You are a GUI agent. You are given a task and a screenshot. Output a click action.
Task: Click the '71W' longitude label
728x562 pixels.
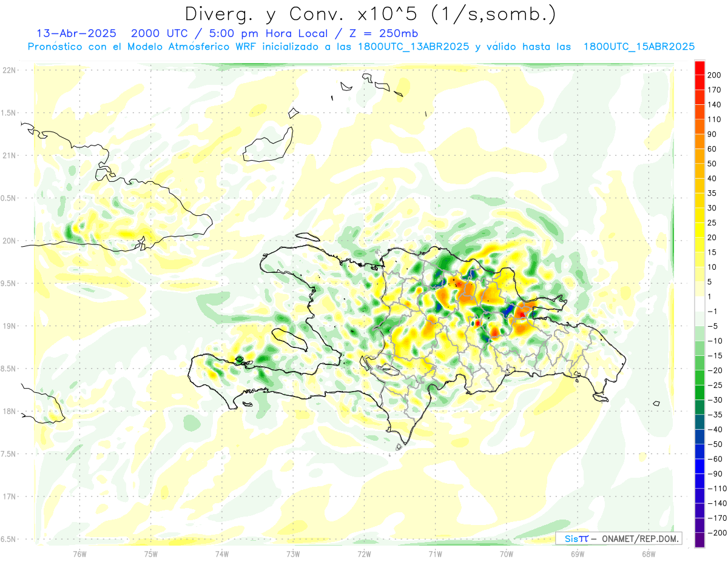pyautogui.click(x=435, y=554)
